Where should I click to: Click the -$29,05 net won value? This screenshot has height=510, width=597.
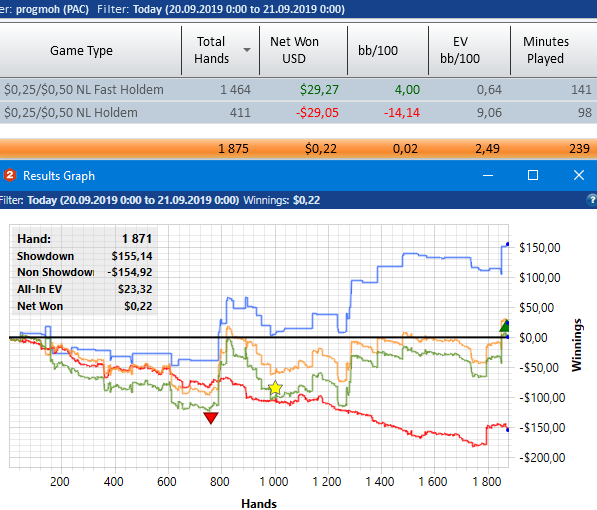[x=317, y=113]
